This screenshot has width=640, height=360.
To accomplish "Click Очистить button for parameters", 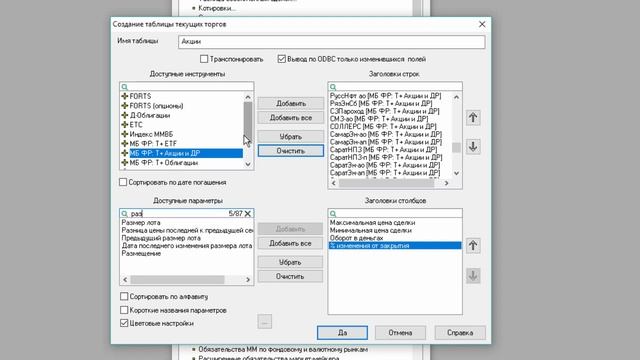I will click(x=290, y=276).
